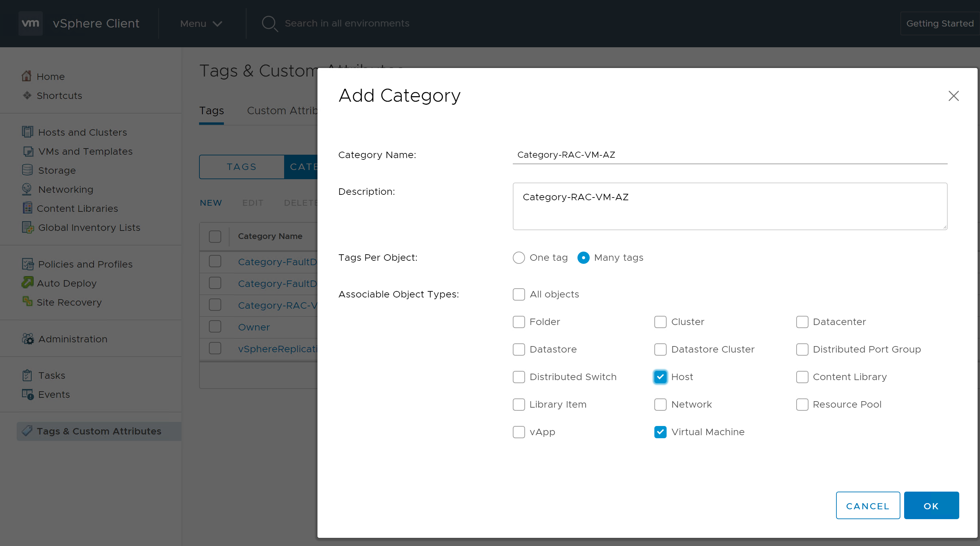The image size is (980, 546).
Task: Uncheck the Virtual Machine checkbox
Action: (660, 432)
